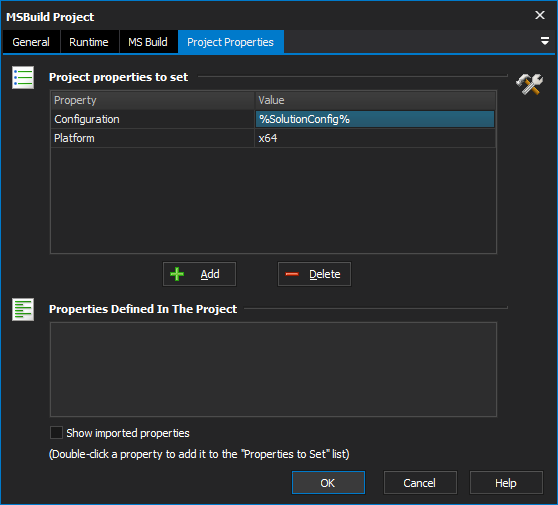558x505 pixels.
Task: Select the %SolutionConfig% value cell
Action: click(x=375, y=119)
